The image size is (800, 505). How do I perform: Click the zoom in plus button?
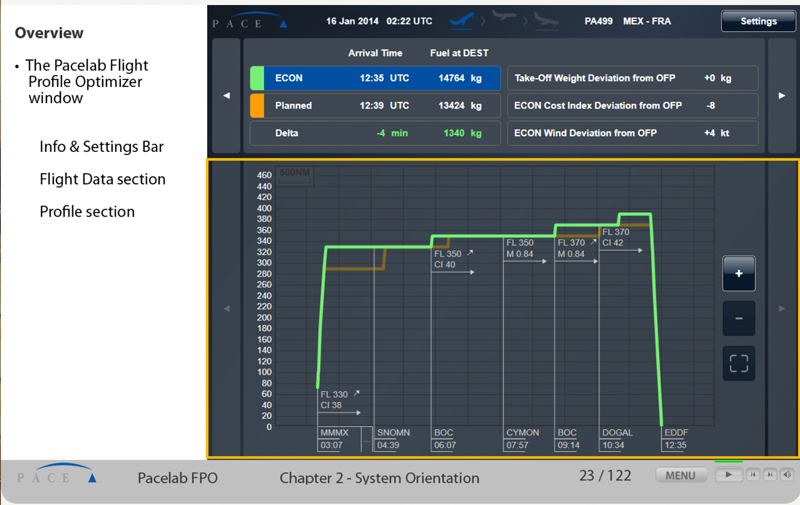click(739, 274)
